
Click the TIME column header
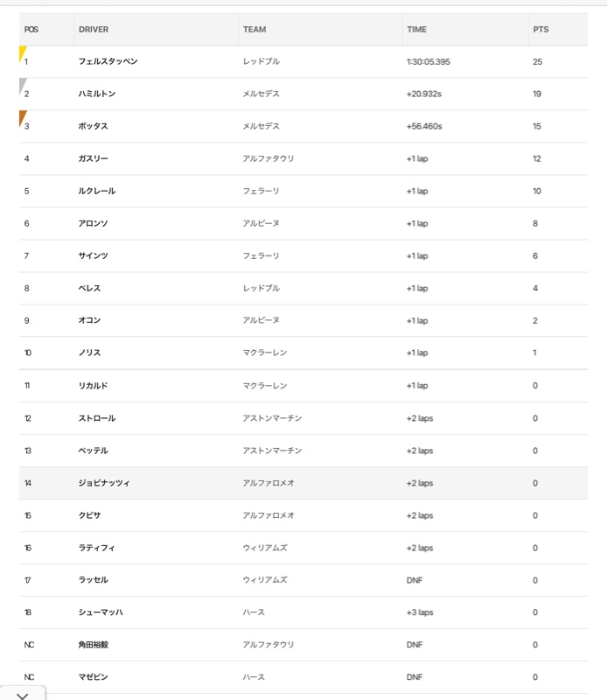416,30
